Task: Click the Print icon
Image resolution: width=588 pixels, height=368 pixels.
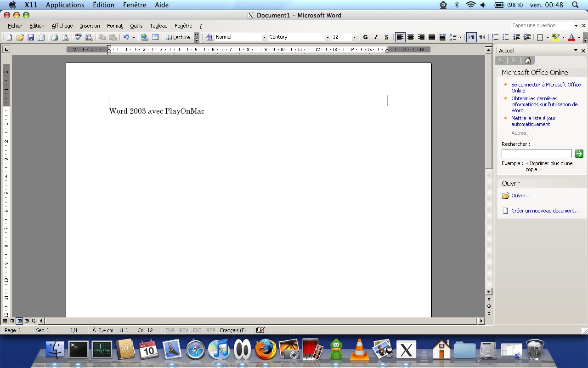Action: coord(54,37)
